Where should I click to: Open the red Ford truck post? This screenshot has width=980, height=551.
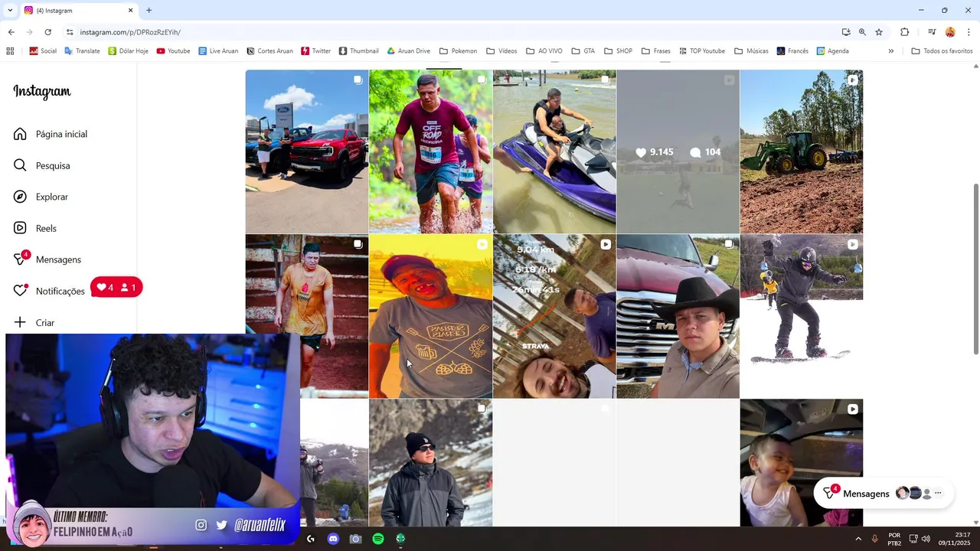point(306,152)
